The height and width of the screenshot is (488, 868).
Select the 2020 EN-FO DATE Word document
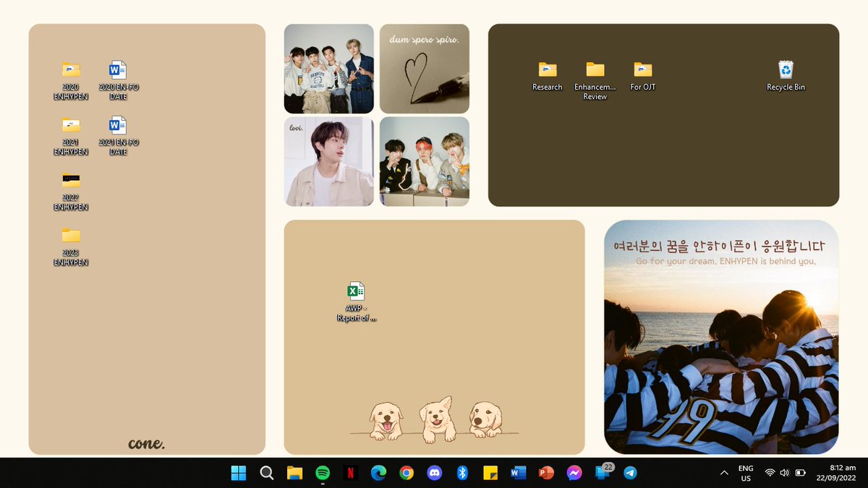pyautogui.click(x=118, y=80)
